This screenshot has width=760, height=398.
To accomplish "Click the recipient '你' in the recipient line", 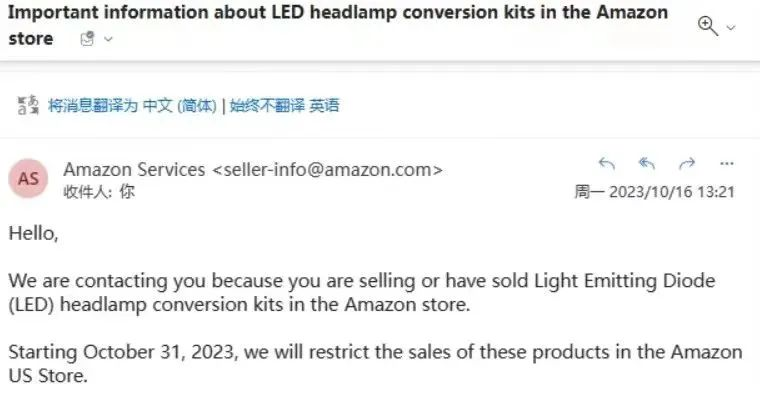I will click(127, 191).
